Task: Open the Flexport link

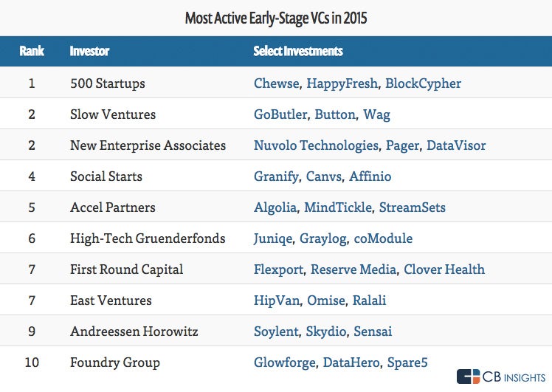Action: point(278,269)
